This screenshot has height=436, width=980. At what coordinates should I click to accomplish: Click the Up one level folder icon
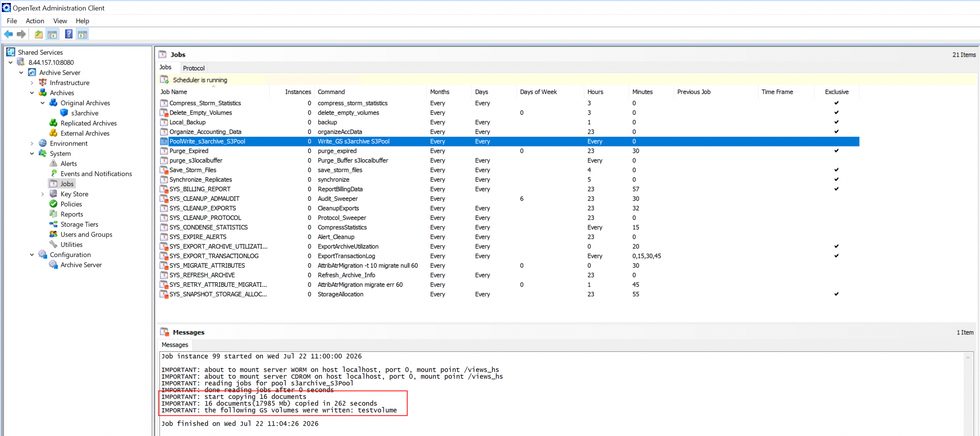[x=39, y=34]
